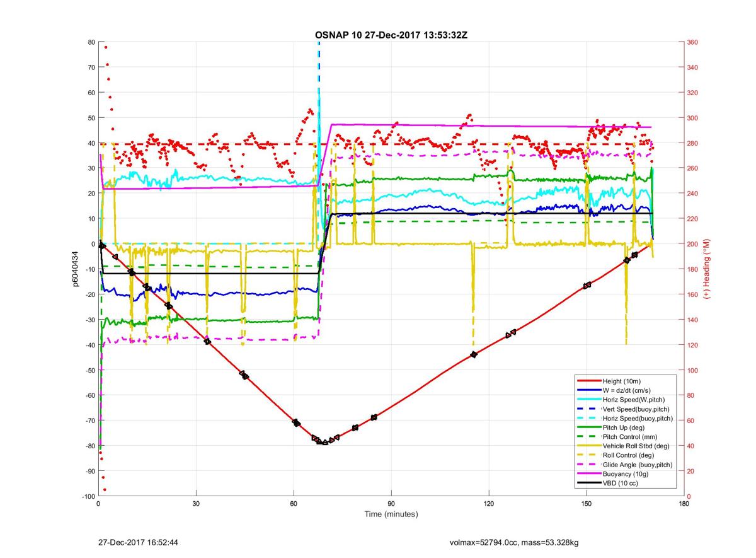756x558 pixels.
Task: Click the "(+) Heading (°M)" right axis label
Action: (x=707, y=269)
